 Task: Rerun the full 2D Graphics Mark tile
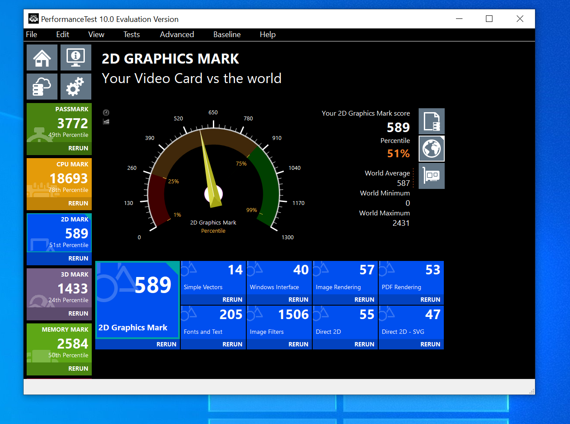pos(166,344)
